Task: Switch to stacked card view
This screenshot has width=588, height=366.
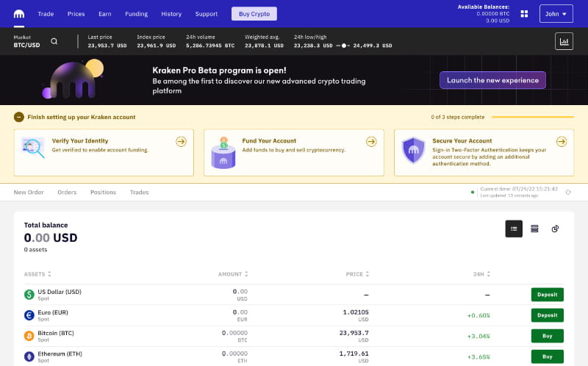Action: pyautogui.click(x=534, y=229)
